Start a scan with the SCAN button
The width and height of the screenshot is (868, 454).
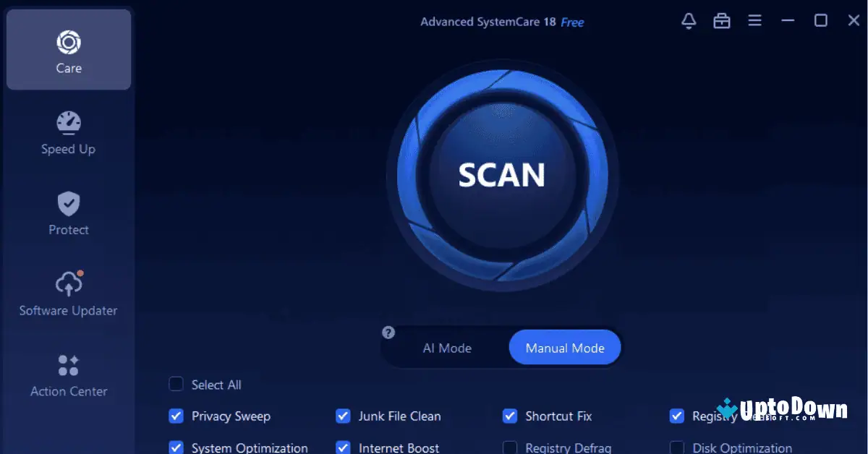coord(502,175)
